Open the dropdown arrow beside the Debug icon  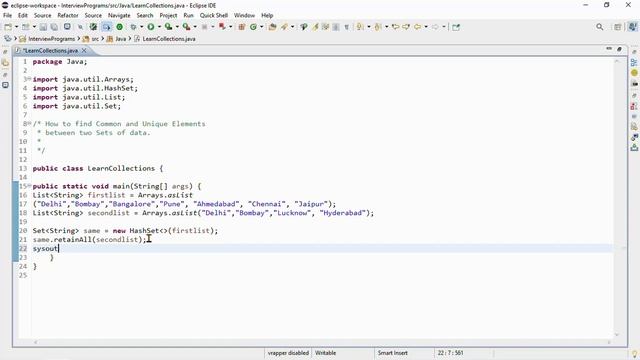point(142,27)
